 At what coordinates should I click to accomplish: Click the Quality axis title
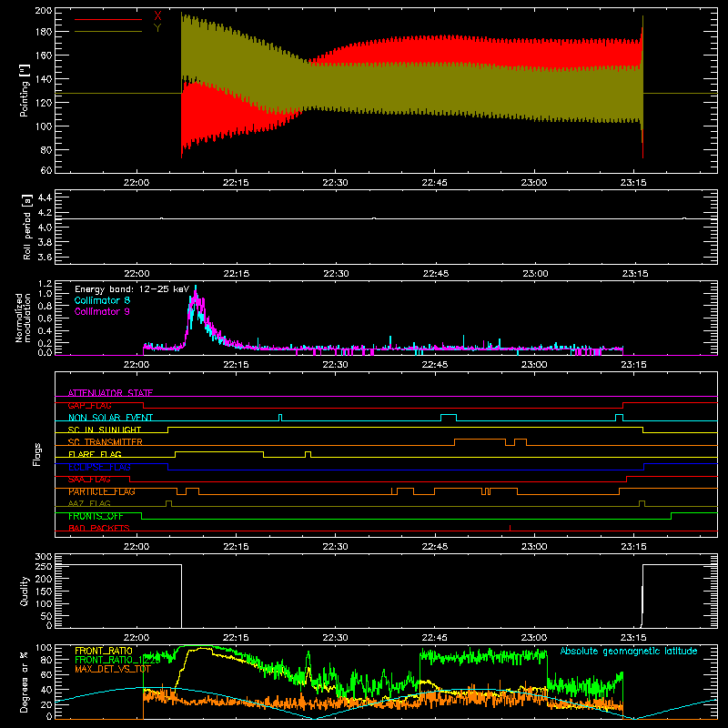[x=25, y=591]
